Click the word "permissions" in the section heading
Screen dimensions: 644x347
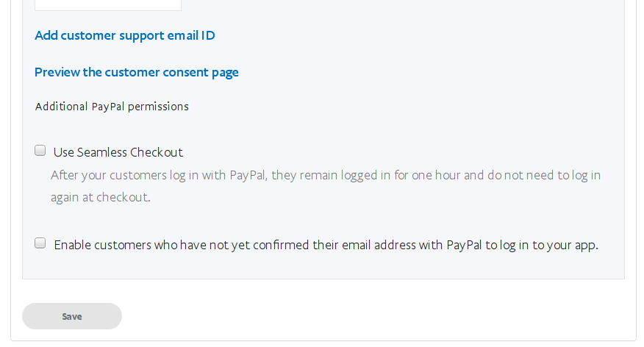tap(158, 107)
